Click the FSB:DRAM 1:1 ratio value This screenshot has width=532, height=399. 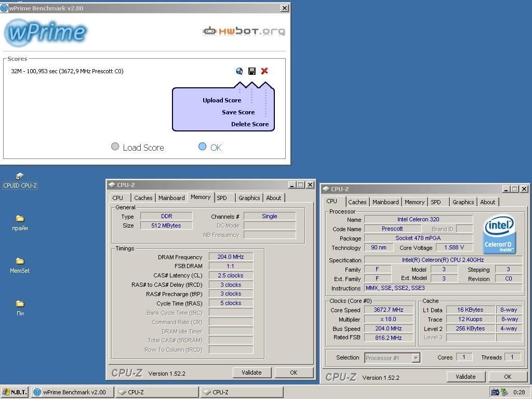[x=231, y=267]
